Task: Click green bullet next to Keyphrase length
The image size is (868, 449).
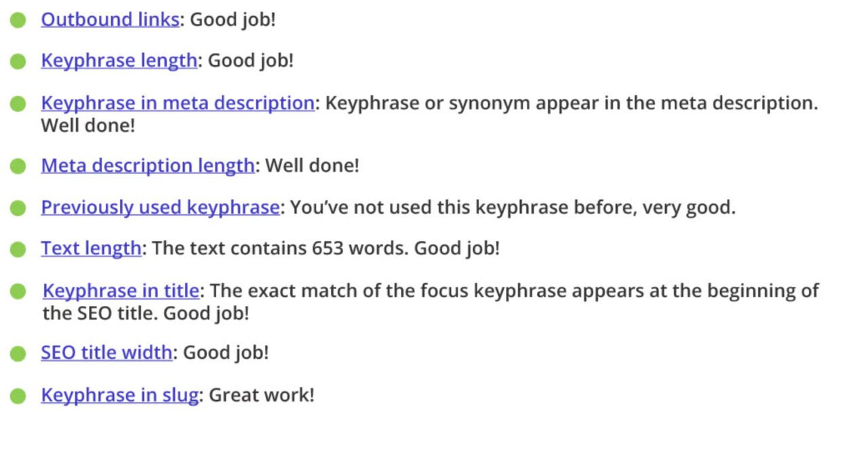Action: (x=18, y=62)
